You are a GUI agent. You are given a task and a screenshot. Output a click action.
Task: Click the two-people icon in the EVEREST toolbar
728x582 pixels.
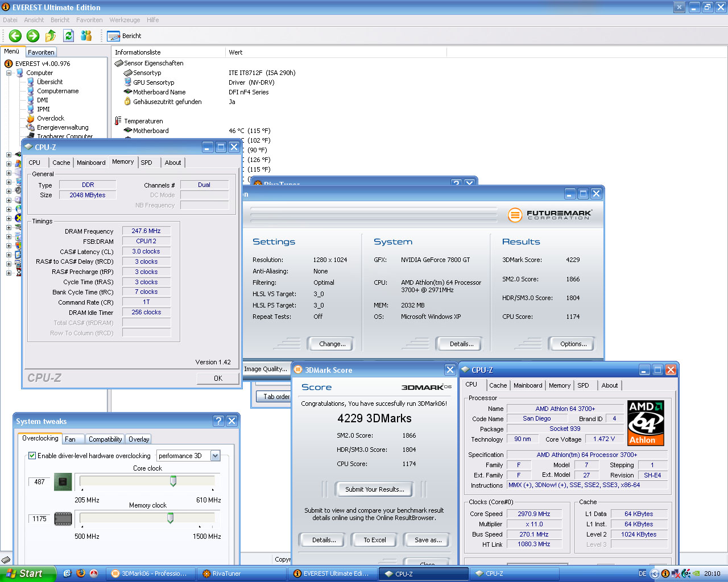point(86,36)
